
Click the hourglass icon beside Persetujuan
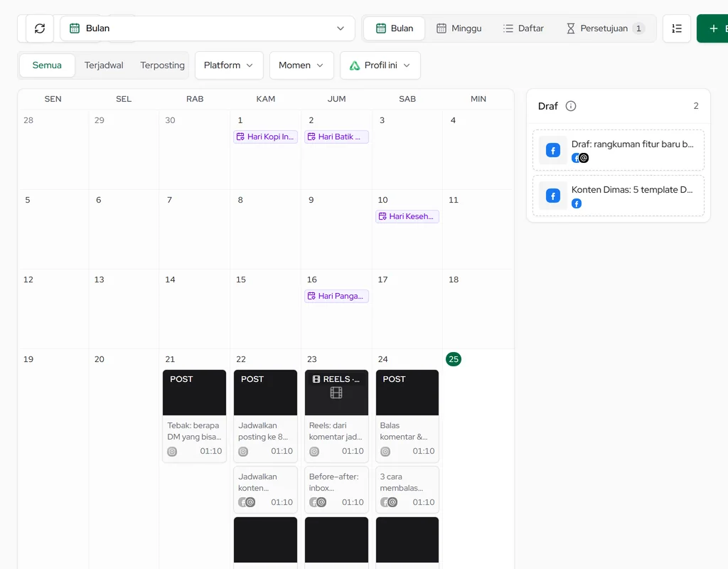point(571,28)
